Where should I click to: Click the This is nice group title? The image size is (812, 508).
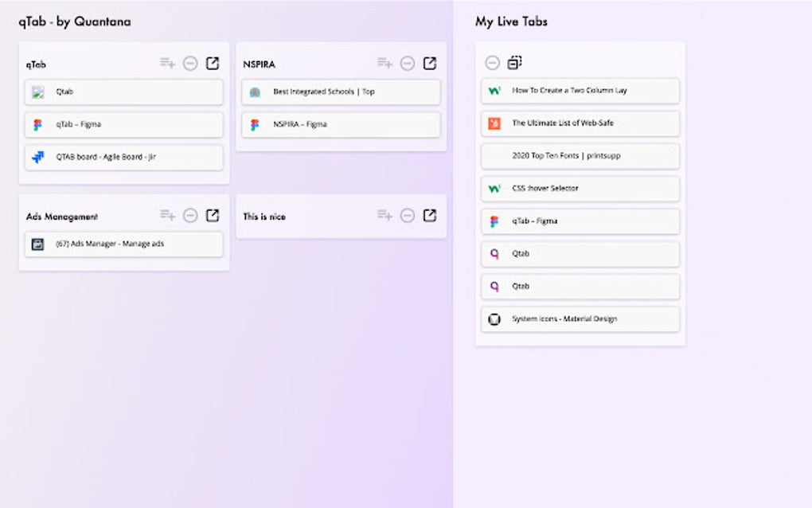point(264,217)
